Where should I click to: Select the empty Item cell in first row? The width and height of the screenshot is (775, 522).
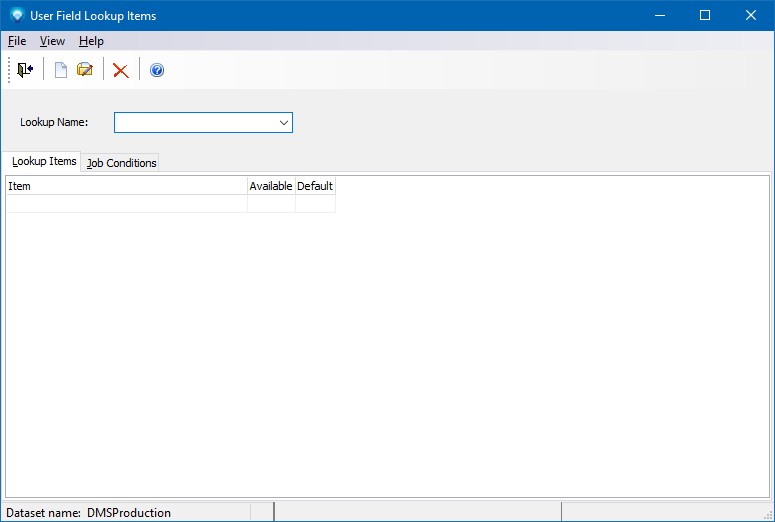[x=126, y=204]
